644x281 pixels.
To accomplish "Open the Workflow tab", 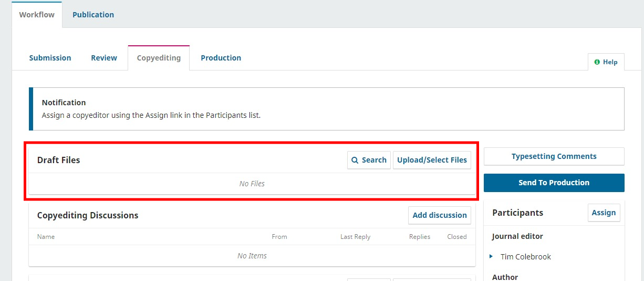I will pos(37,15).
